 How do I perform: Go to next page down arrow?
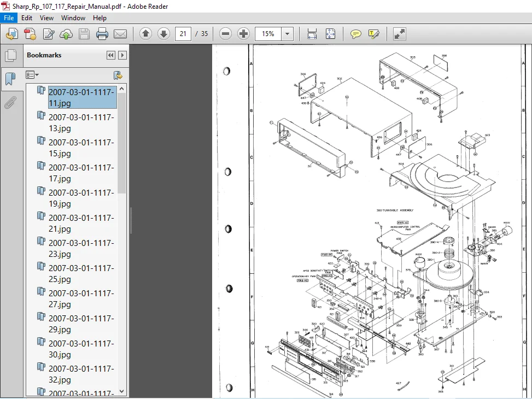(x=163, y=33)
